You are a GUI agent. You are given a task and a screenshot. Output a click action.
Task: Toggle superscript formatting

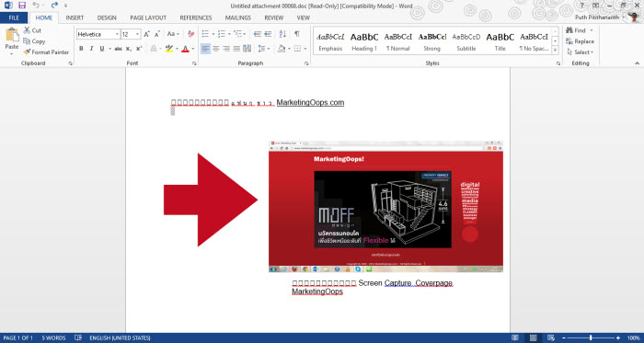tap(139, 49)
